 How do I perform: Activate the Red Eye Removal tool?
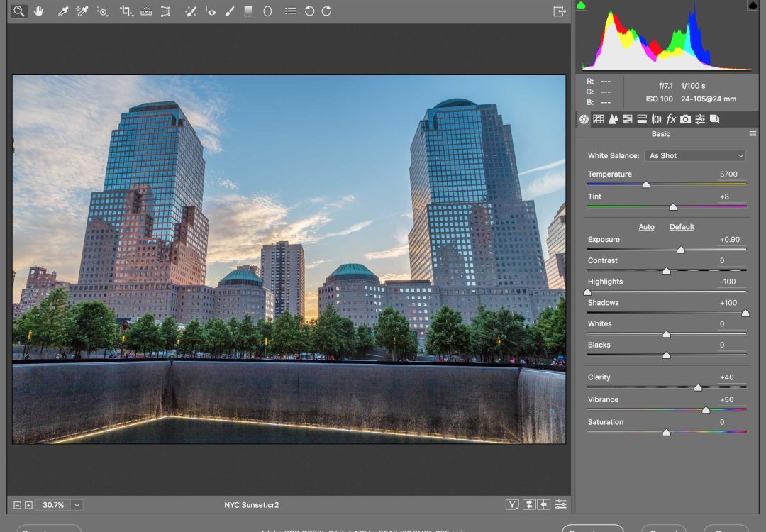click(209, 11)
